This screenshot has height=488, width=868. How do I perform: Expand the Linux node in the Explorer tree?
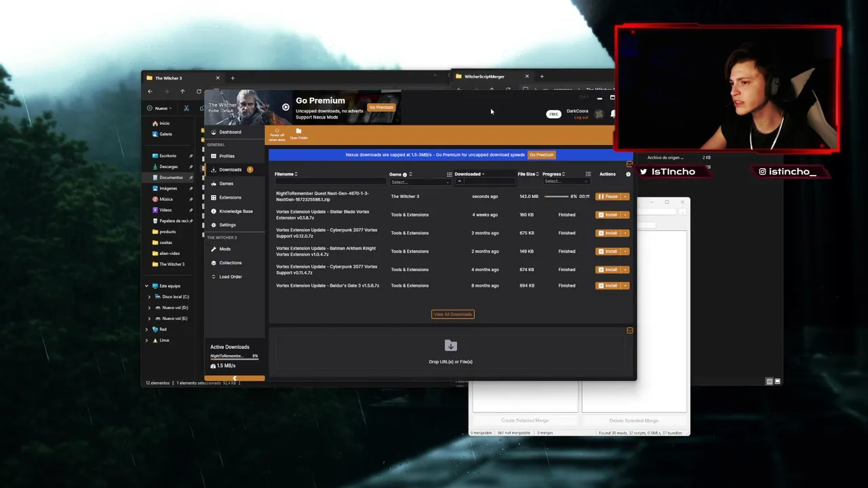(147, 340)
